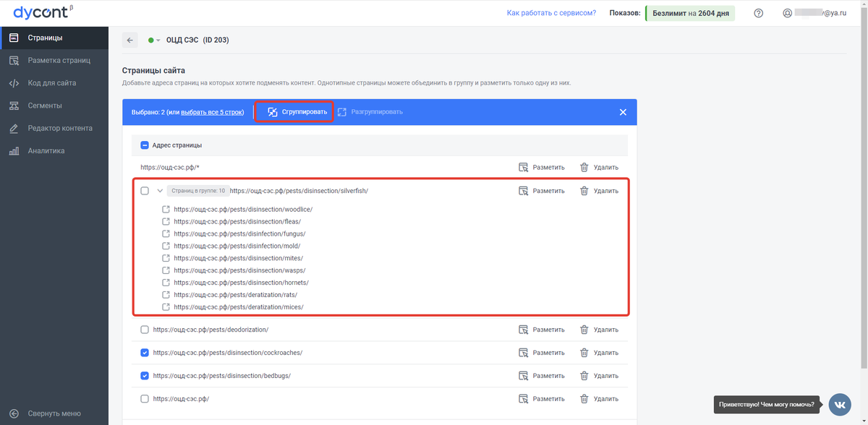The width and height of the screenshot is (868, 425).
Task: Open the mices page external link icon
Action: (x=166, y=307)
